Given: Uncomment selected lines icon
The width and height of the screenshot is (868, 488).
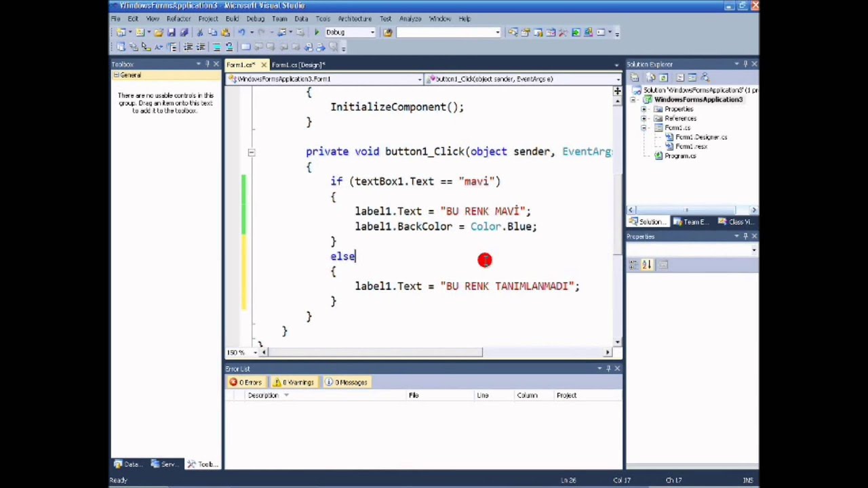Looking at the screenshot, I should tap(229, 47).
